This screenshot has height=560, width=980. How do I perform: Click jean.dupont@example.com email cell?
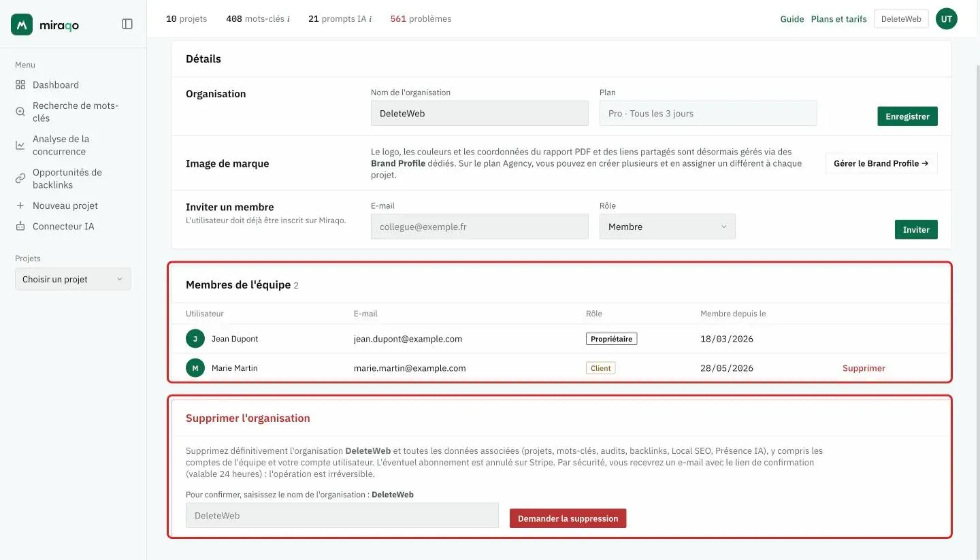point(408,339)
